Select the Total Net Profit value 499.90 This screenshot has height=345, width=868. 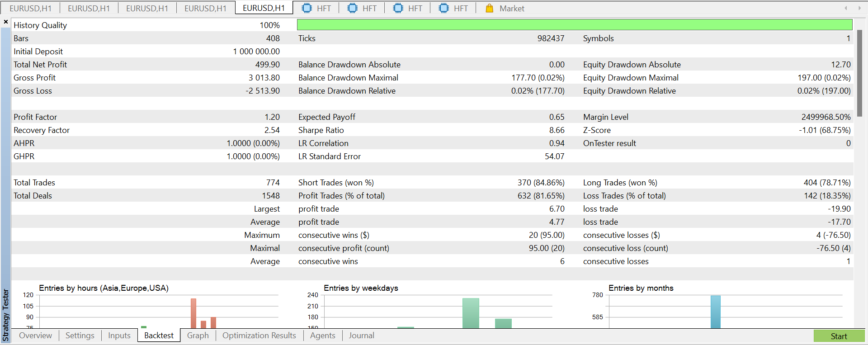268,65
